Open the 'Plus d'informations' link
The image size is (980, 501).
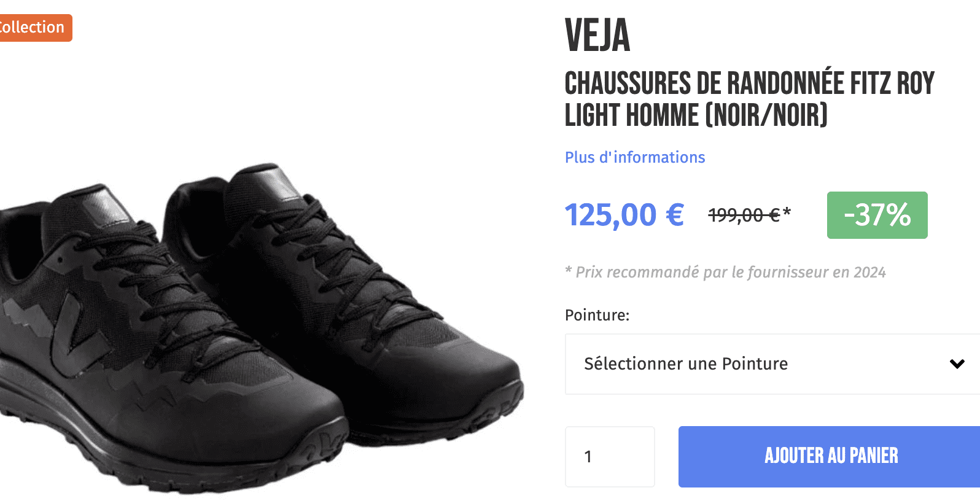(x=635, y=157)
